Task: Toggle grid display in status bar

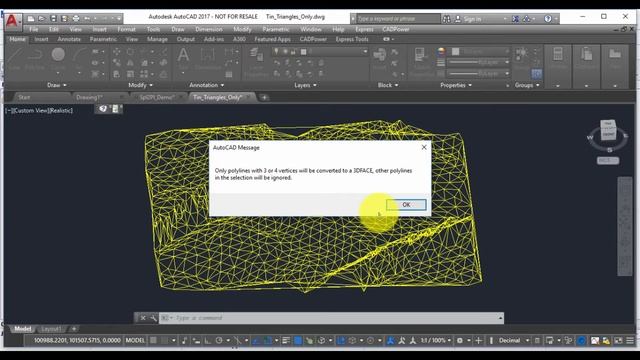Action: click(x=153, y=340)
